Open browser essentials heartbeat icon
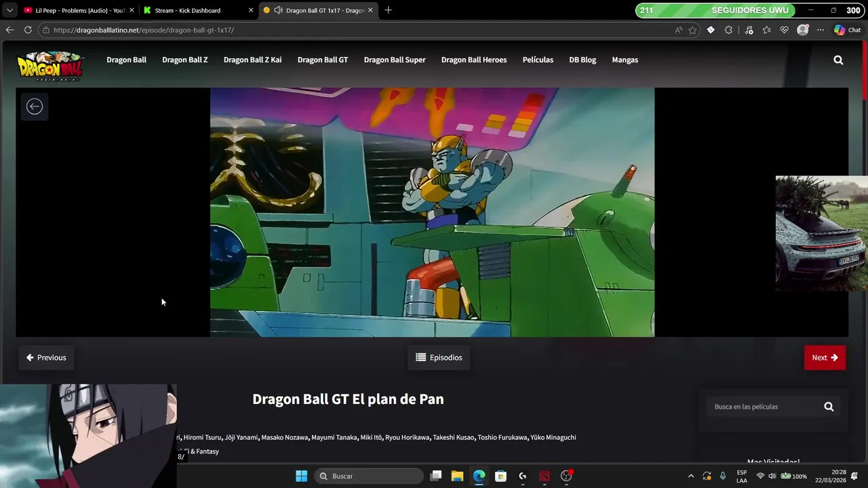 click(x=785, y=30)
